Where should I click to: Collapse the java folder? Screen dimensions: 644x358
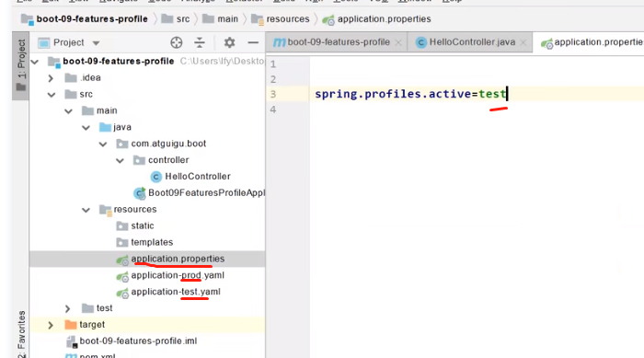[x=86, y=127]
